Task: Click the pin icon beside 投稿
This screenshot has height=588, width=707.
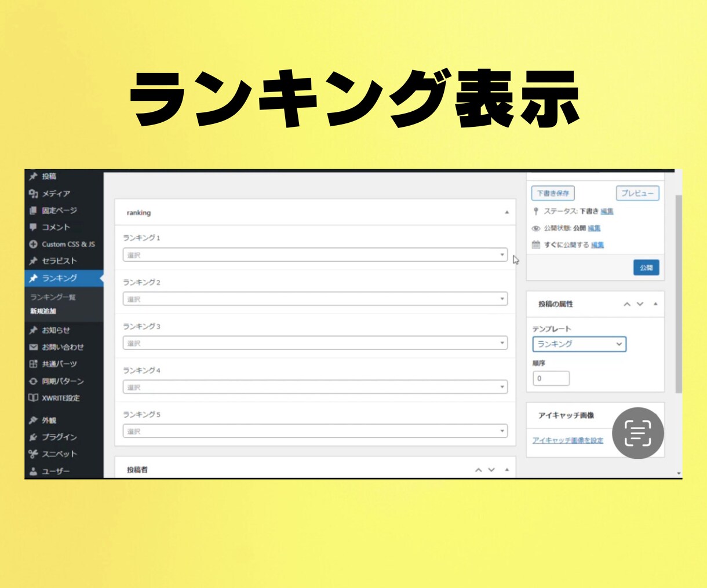Action: pos(34,176)
